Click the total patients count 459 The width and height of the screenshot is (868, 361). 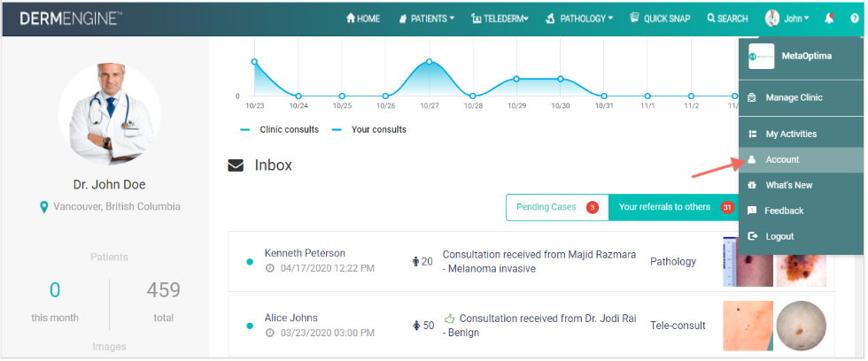pyautogui.click(x=163, y=289)
